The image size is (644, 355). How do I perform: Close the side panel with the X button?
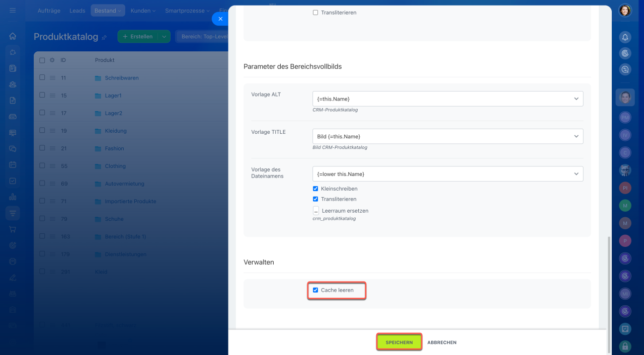(x=220, y=19)
